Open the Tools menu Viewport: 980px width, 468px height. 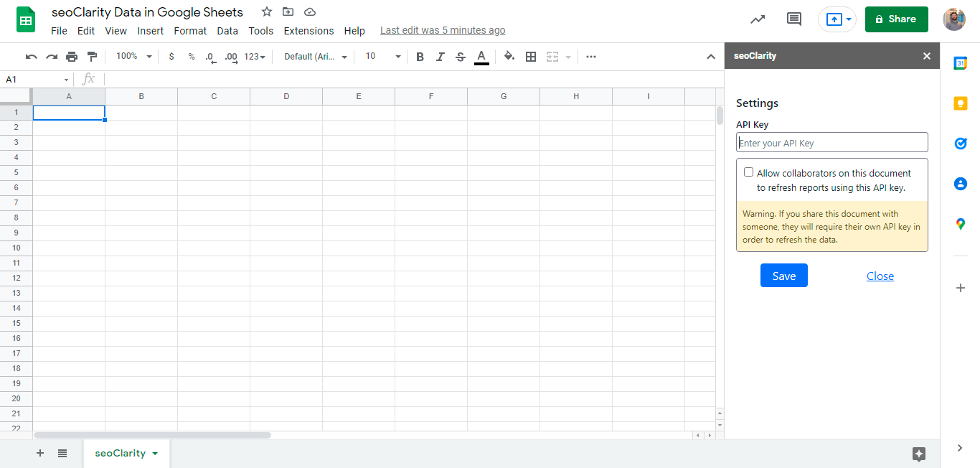click(x=261, y=31)
